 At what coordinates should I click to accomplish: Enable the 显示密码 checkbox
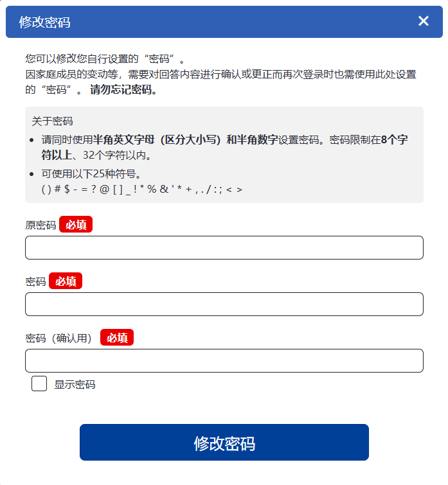coord(39,384)
